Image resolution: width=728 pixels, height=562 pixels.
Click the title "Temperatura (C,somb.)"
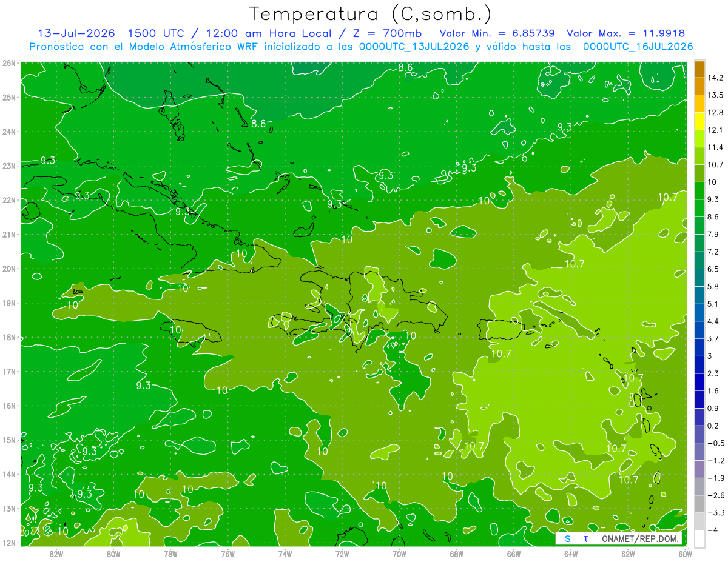point(371,14)
